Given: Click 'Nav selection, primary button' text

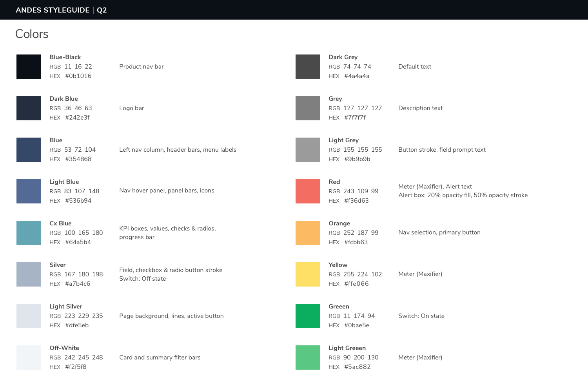Looking at the screenshot, I should pyautogui.click(x=439, y=232).
